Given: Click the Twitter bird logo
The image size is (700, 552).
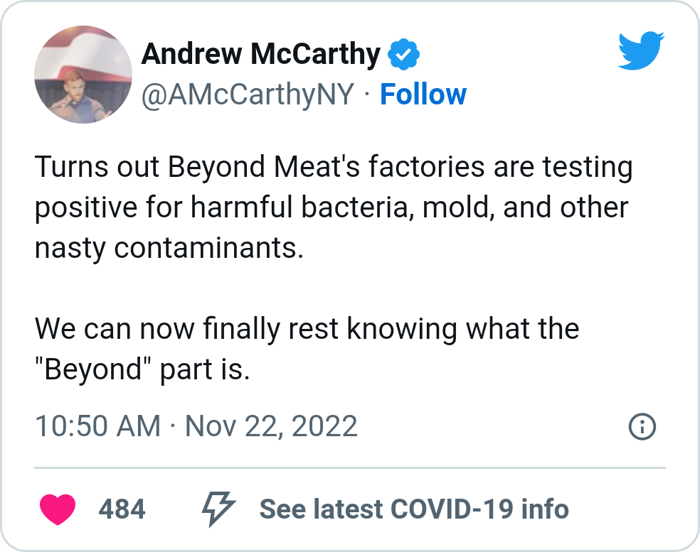Looking at the screenshot, I should point(641,51).
